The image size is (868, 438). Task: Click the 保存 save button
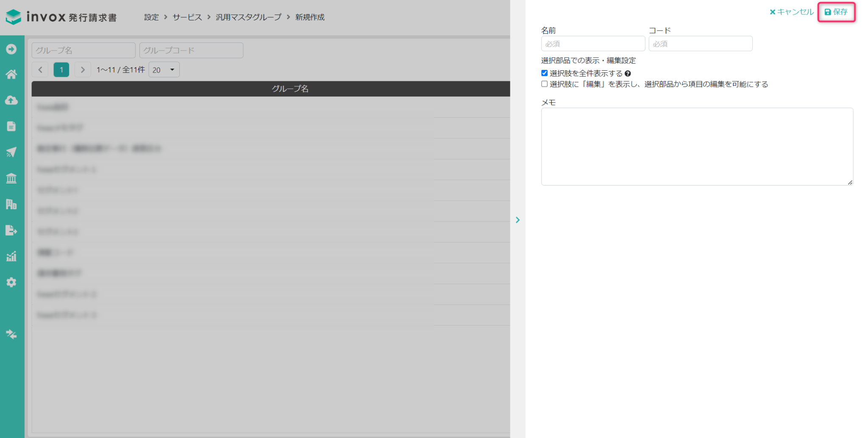tap(836, 12)
